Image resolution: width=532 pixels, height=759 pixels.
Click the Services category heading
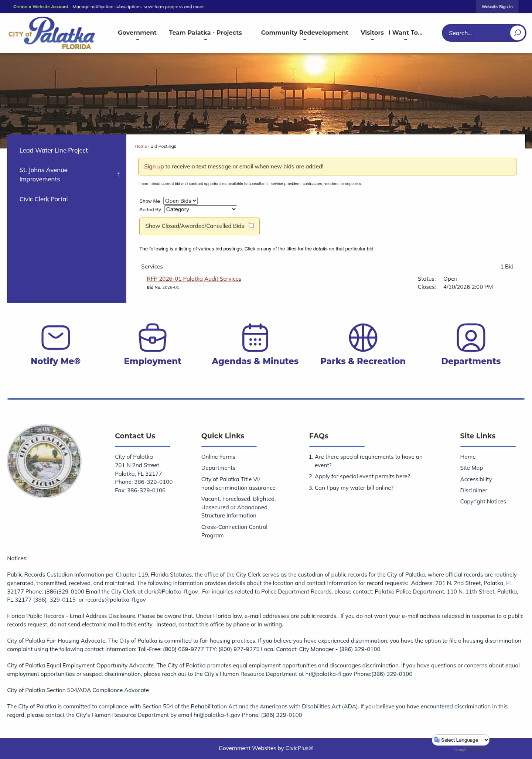tap(152, 266)
